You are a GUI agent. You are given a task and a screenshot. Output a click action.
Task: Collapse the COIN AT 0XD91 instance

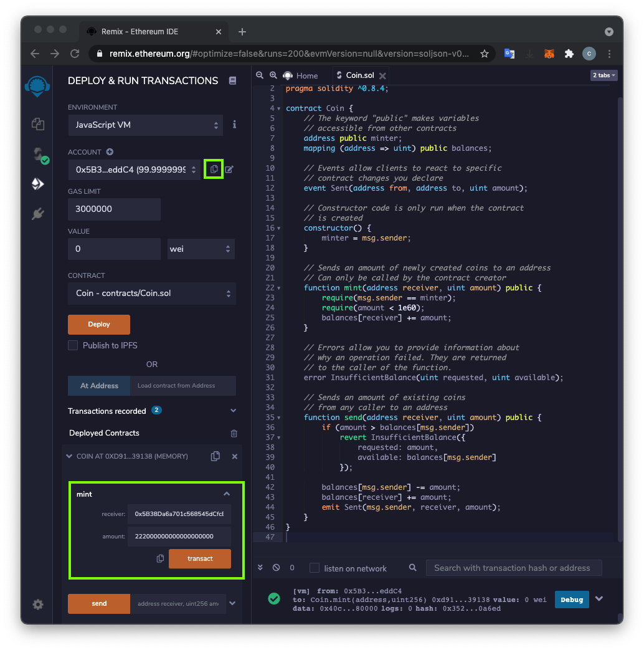[x=69, y=456]
